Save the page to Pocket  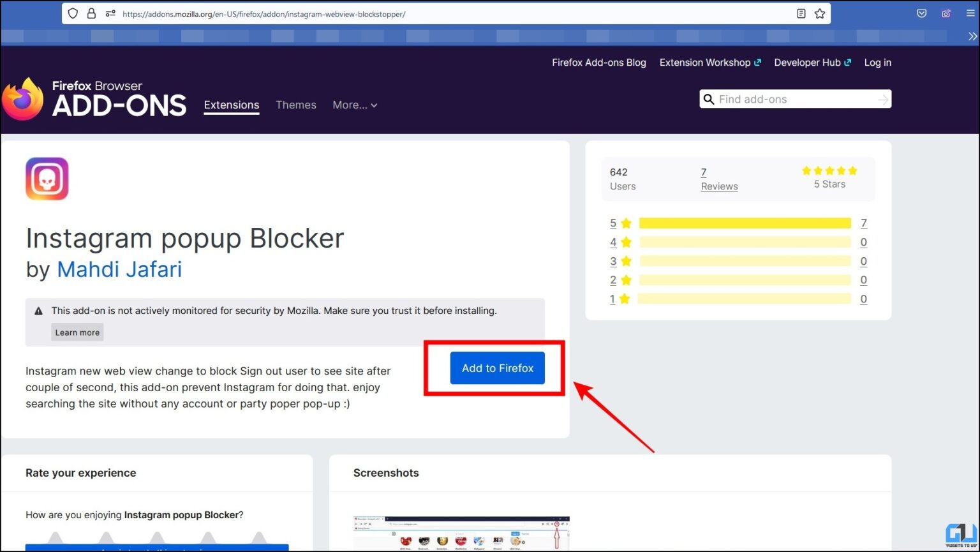pyautogui.click(x=921, y=13)
